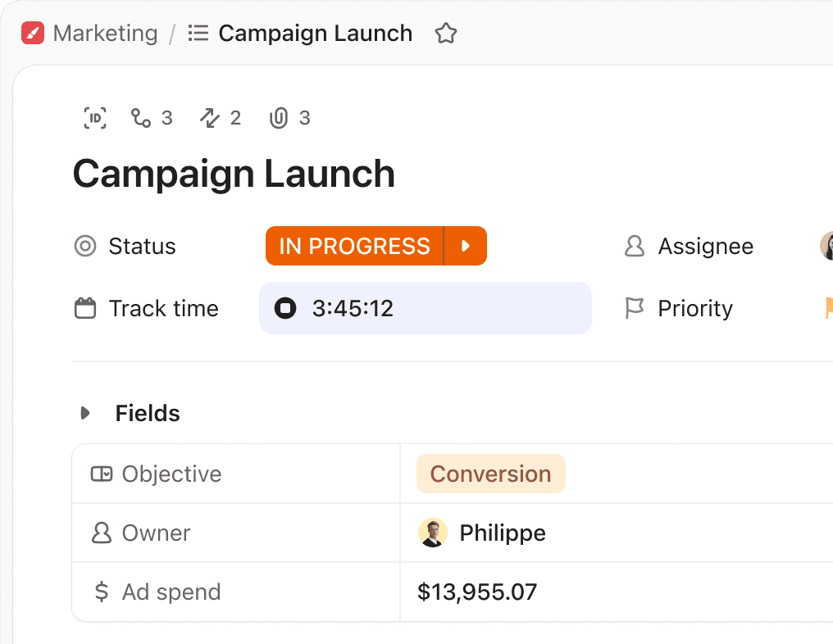Click the yellow priority flag value
833x644 pixels.
(x=828, y=308)
